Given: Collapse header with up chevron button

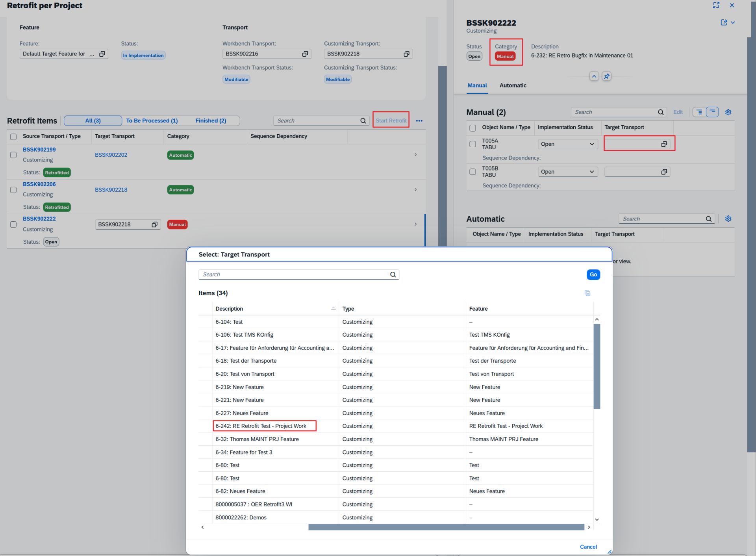Looking at the screenshot, I should click(x=594, y=76).
